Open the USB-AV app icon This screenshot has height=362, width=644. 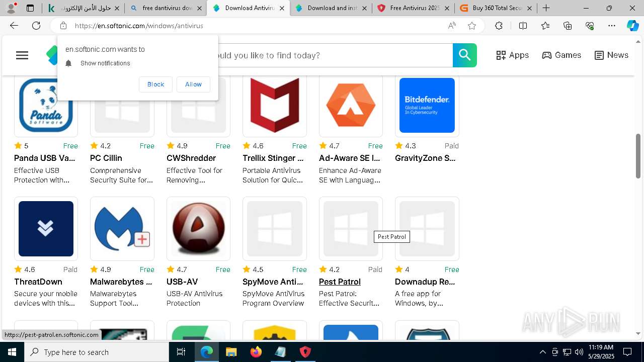pyautogui.click(x=198, y=229)
